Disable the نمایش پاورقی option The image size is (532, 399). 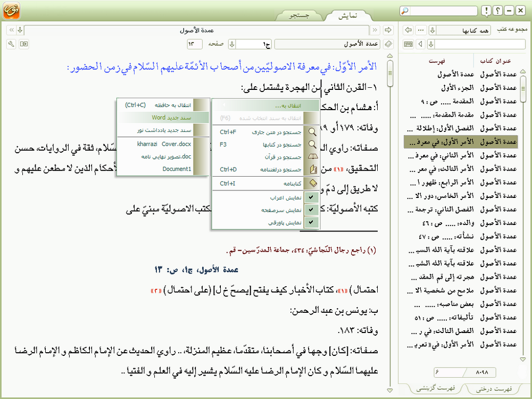pyautogui.click(x=311, y=223)
